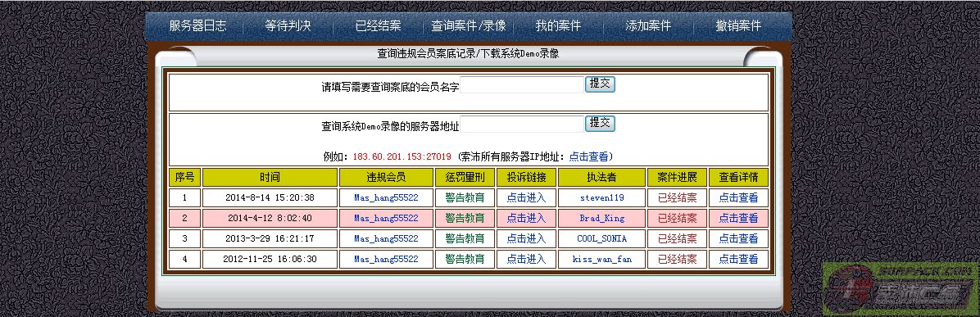
Task: Open Mas_hang55522 member link in row 4
Action: coord(386,259)
